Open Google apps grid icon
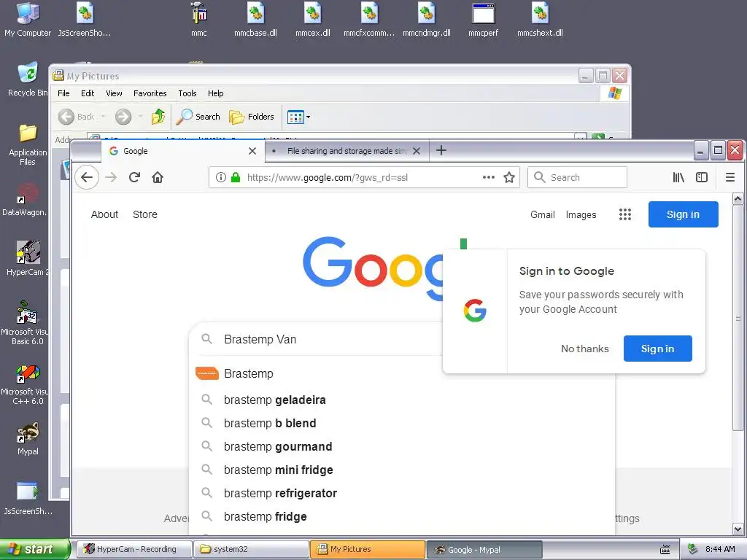This screenshot has width=747, height=560. coord(625,214)
